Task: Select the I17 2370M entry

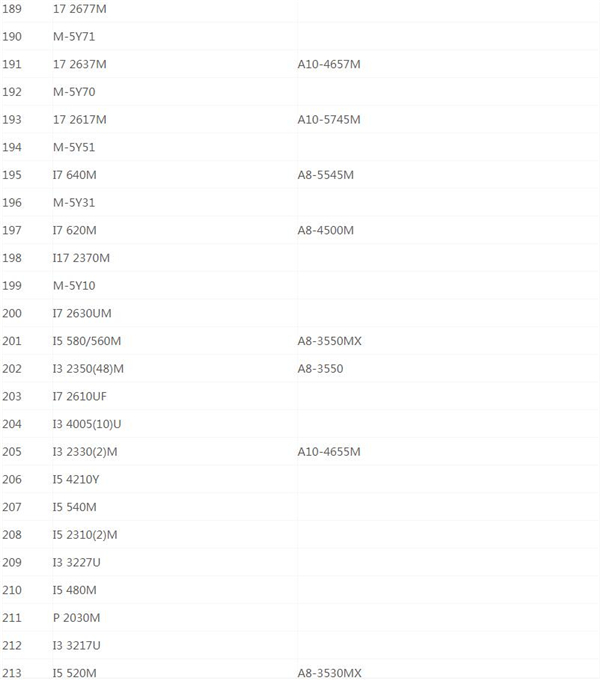Action: coord(81,258)
